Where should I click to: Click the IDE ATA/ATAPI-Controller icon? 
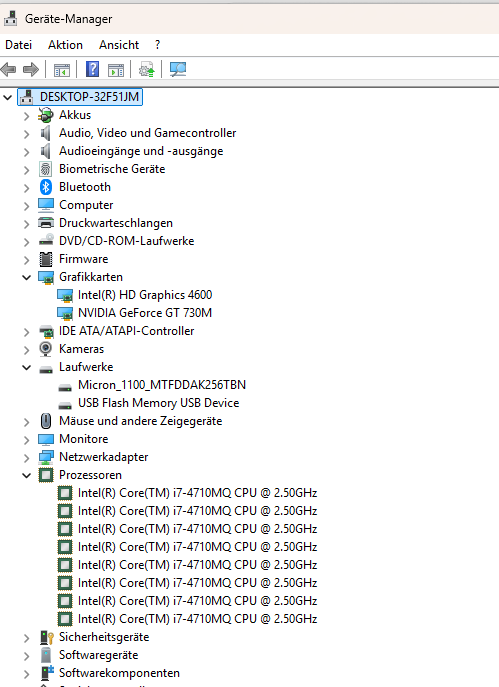[46, 331]
